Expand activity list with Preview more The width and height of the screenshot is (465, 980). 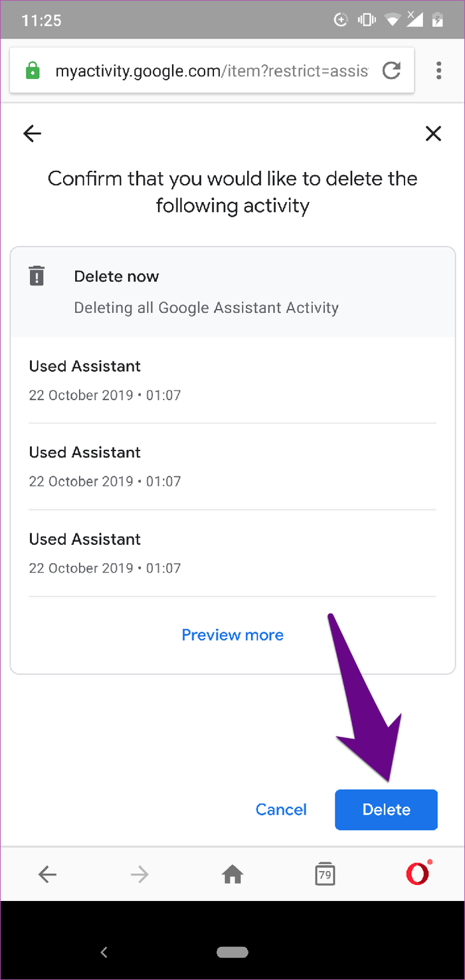pyautogui.click(x=232, y=635)
